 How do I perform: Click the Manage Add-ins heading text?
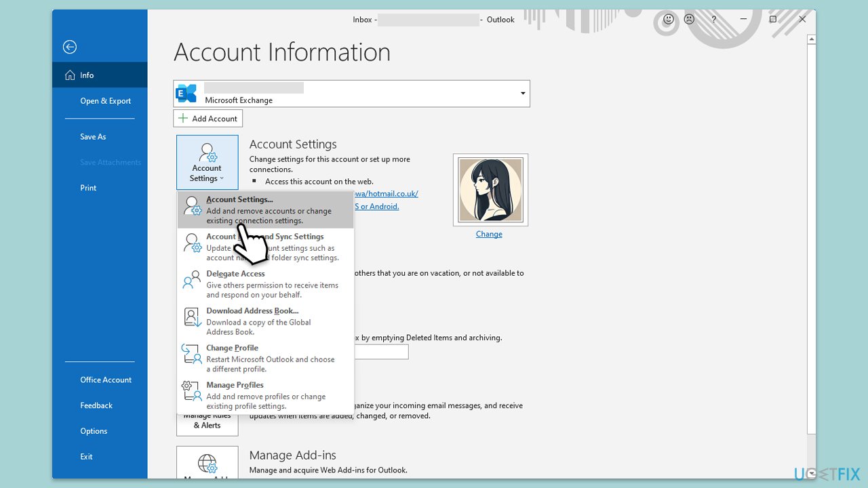tap(292, 455)
